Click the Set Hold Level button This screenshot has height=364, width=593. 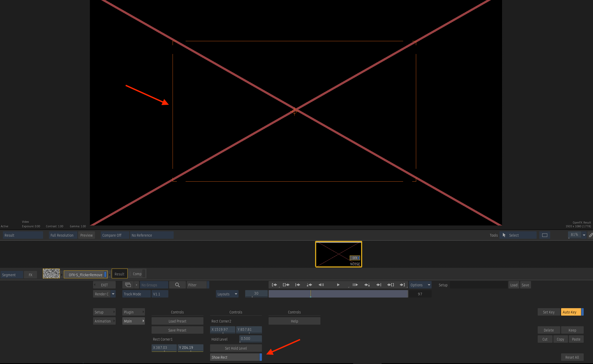pos(236,348)
